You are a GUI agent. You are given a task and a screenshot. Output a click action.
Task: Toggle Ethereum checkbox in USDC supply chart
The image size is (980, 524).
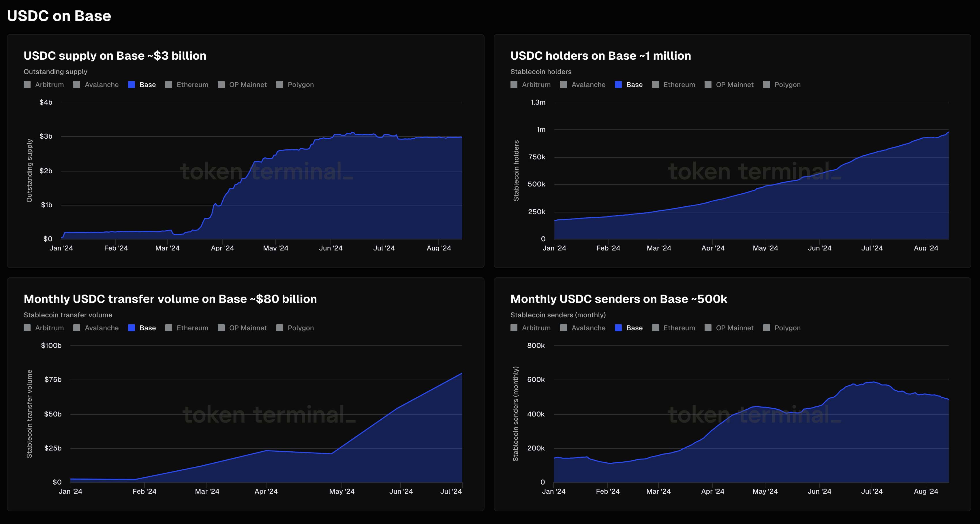point(168,84)
